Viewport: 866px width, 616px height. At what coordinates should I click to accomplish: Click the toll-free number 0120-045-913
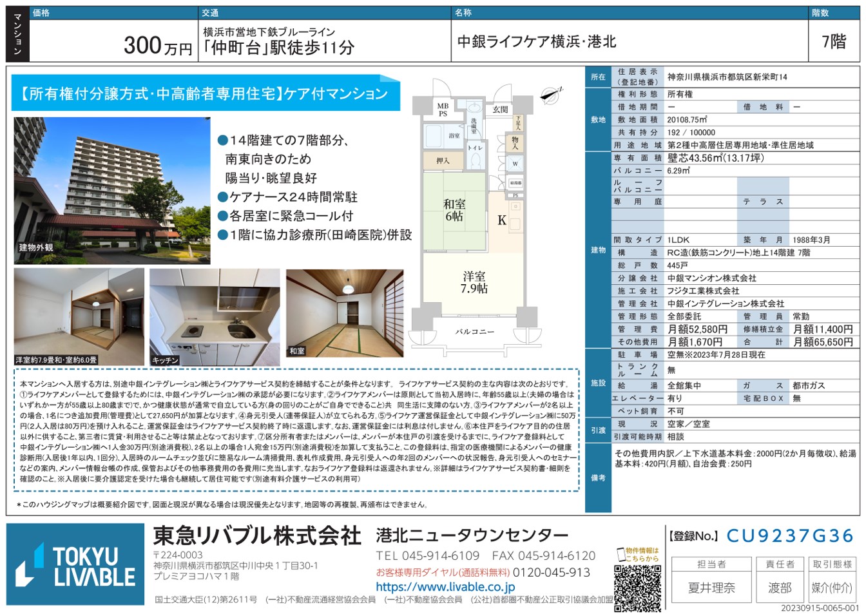coord(552,572)
